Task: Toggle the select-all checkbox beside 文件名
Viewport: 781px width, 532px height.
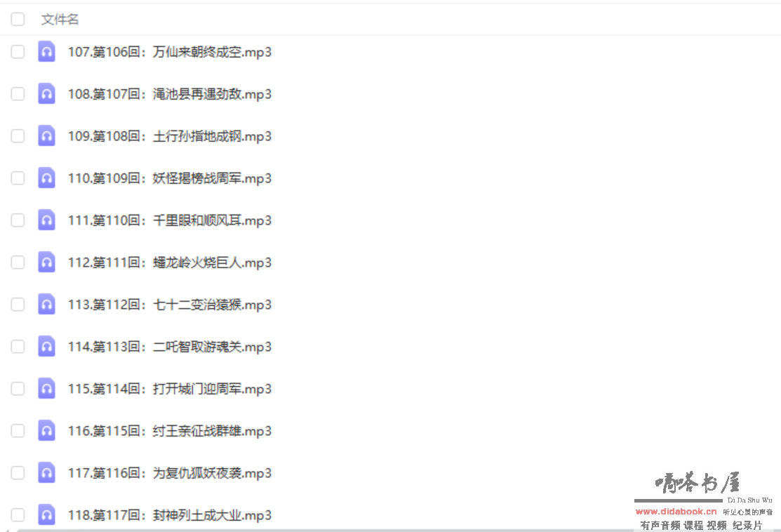Action: click(18, 20)
